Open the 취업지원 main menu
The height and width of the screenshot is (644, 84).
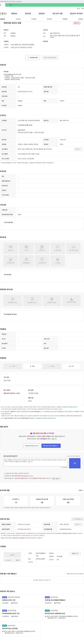pos(28,14)
